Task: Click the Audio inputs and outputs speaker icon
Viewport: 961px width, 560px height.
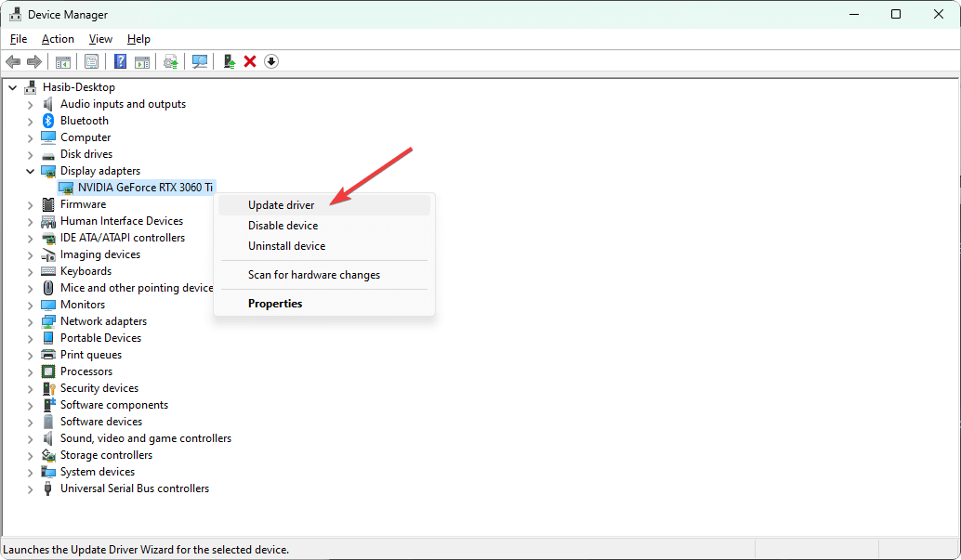Action: 47,104
